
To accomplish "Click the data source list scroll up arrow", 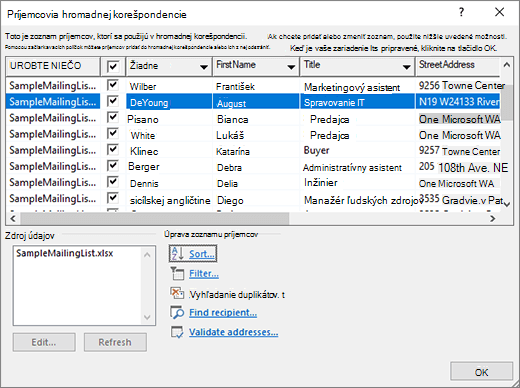I will [147, 255].
